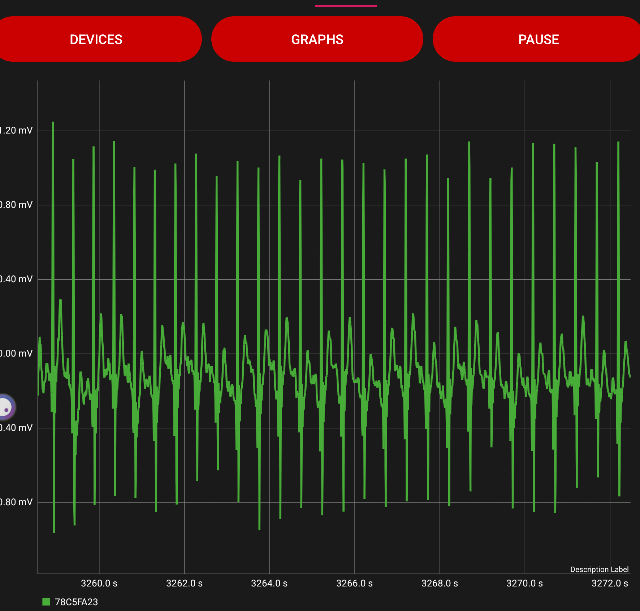This screenshot has width=640, height=611.
Task: Tap the 3264.0 s time axis label
Action: (269, 583)
